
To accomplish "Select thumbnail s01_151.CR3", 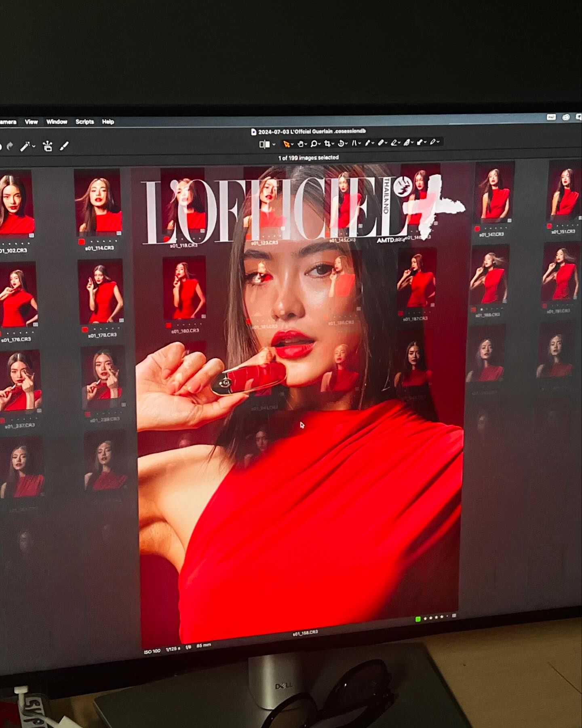I will point(565,191).
